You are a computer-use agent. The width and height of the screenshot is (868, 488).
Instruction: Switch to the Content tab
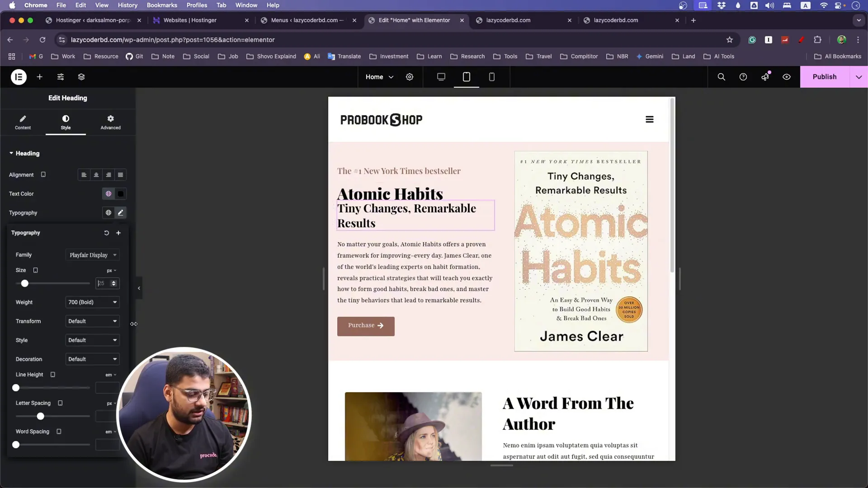click(x=23, y=122)
